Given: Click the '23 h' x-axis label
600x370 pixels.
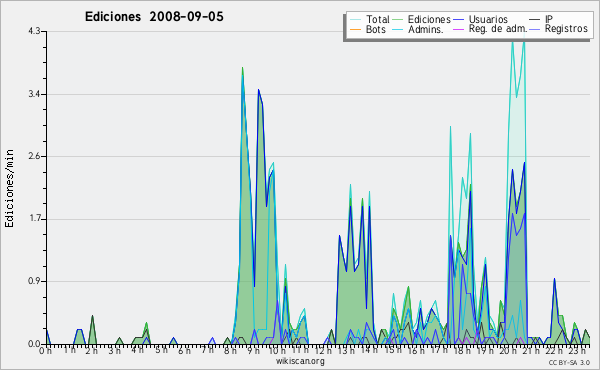Looking at the screenshot, I should pos(576,350).
